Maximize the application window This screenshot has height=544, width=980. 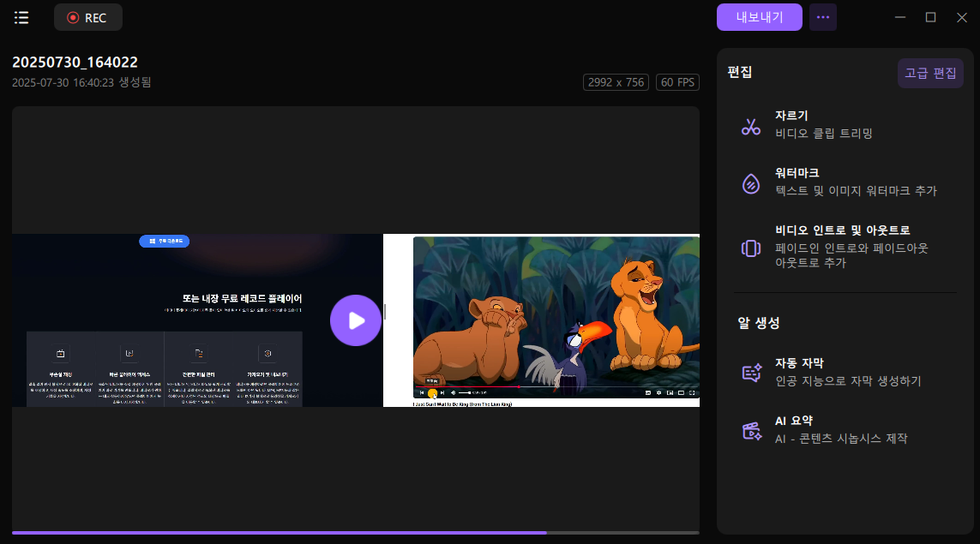point(930,17)
